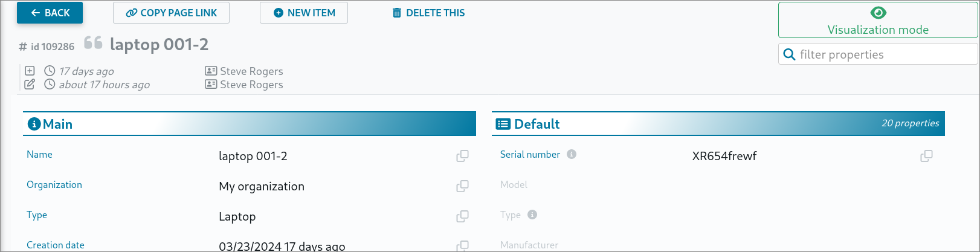Click the creator name Steve Rogers
The width and height of the screenshot is (980, 252).
(251, 71)
